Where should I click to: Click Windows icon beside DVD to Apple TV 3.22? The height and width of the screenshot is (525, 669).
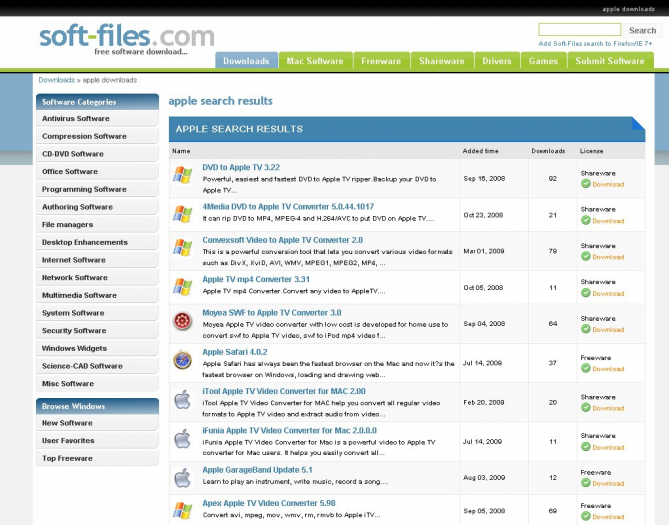pyautogui.click(x=182, y=175)
